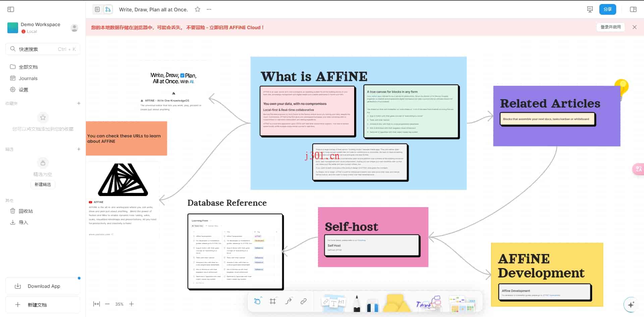Open the 35% zoom level dropdown
Image resolution: width=644 pixels, height=317 pixels.
click(x=119, y=304)
